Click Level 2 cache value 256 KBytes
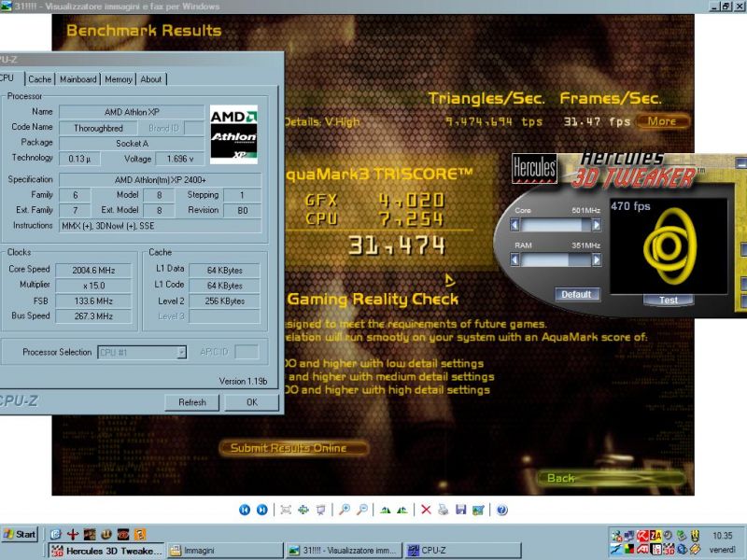Screen dimensions: 747x560 click(x=224, y=301)
